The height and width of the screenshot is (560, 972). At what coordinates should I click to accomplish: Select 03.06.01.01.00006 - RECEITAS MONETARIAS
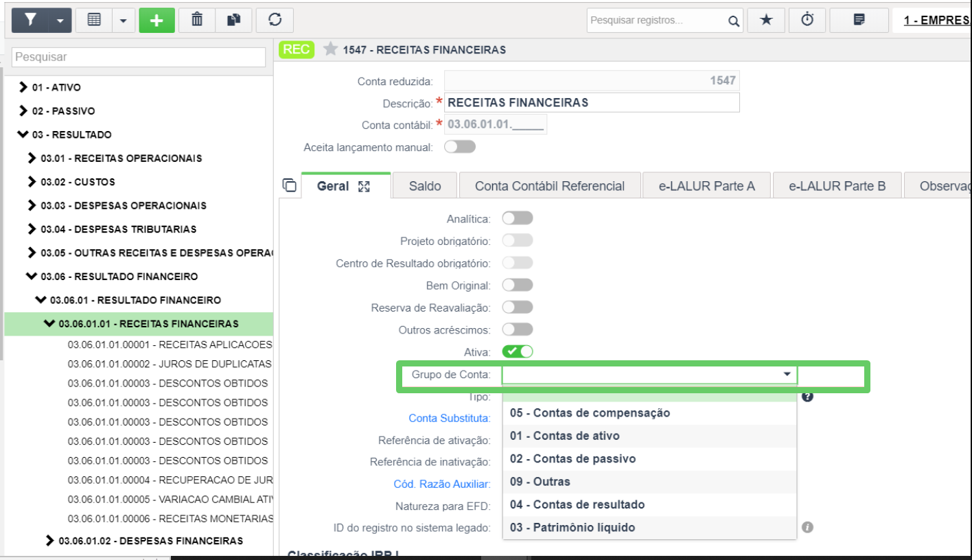point(170,518)
